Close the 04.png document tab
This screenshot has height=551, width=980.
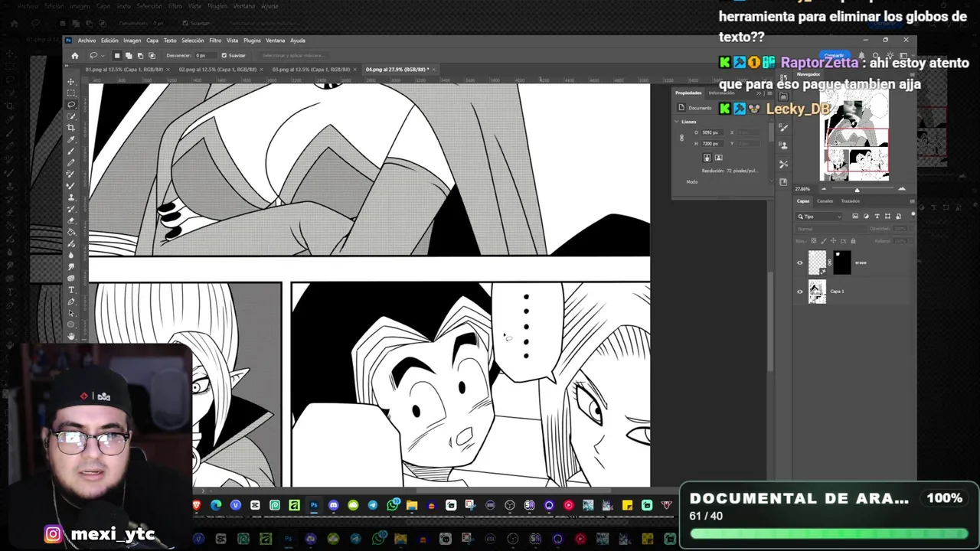tap(434, 70)
